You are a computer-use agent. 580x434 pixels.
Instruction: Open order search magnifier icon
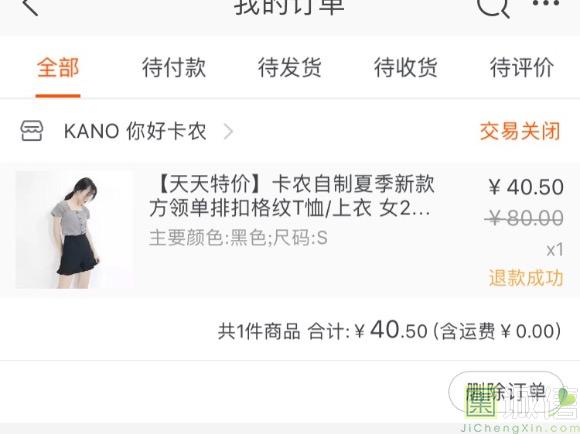(x=493, y=7)
